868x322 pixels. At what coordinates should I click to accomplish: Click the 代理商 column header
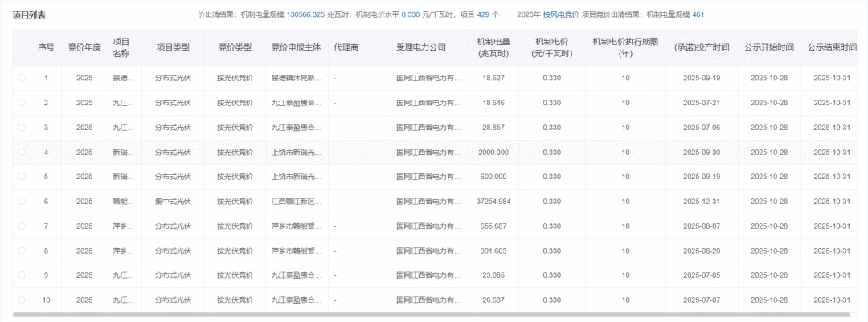coord(346,47)
